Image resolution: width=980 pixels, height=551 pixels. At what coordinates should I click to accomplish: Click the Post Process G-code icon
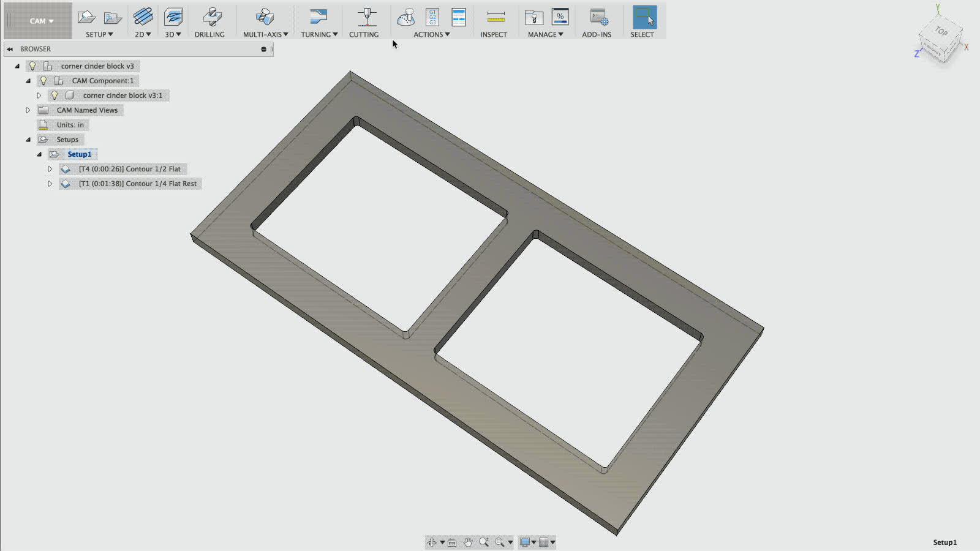tap(432, 17)
